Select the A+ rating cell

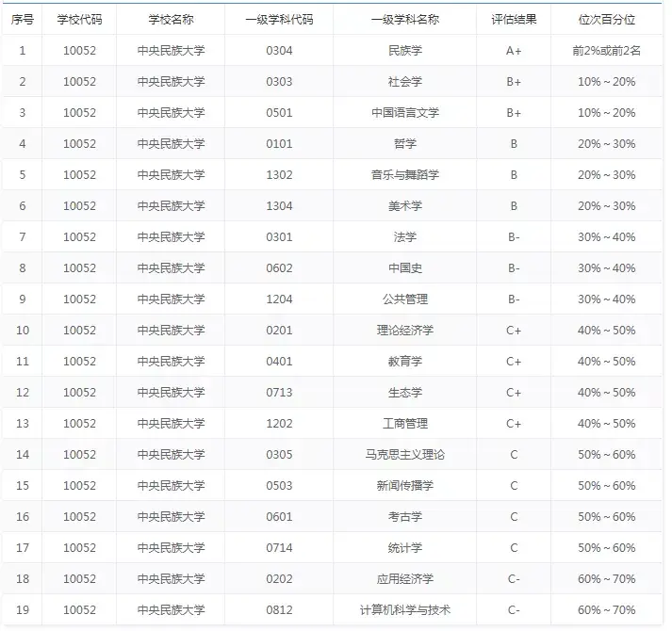click(x=514, y=51)
